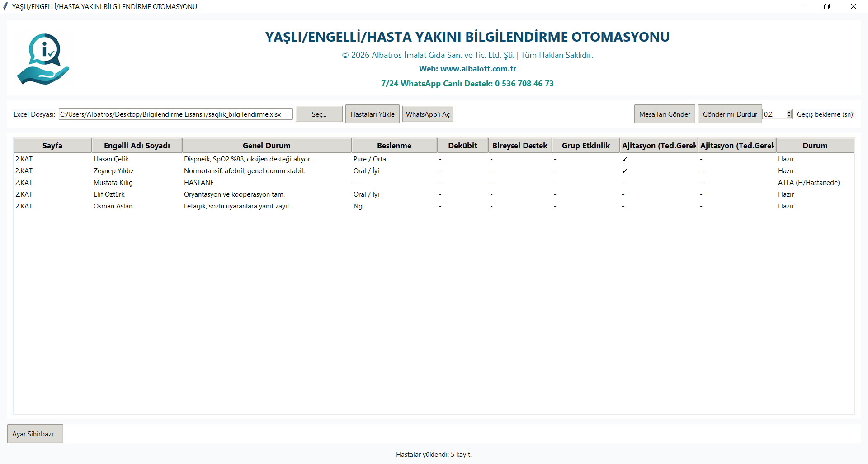Stop sending with Gönderimi Durdur
This screenshot has height=464, width=868.
point(730,114)
